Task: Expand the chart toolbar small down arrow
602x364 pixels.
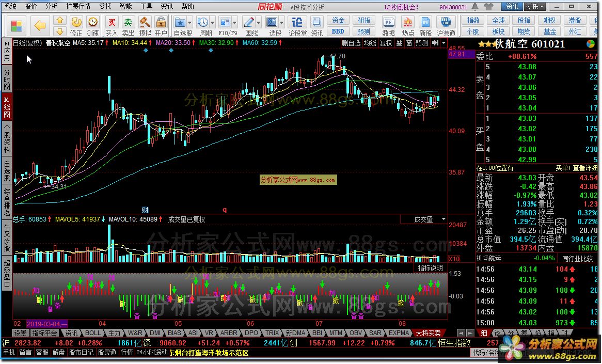Action: [x=444, y=43]
